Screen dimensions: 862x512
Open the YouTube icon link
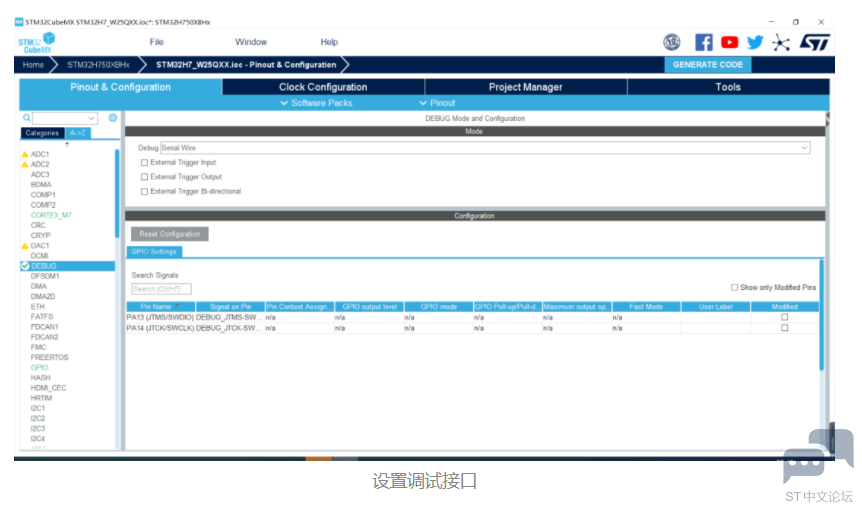(730, 42)
